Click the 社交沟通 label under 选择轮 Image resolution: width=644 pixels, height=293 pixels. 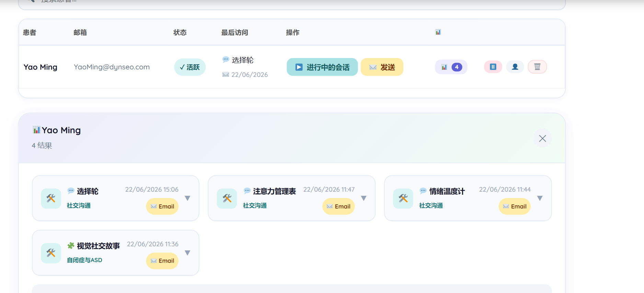(x=79, y=205)
